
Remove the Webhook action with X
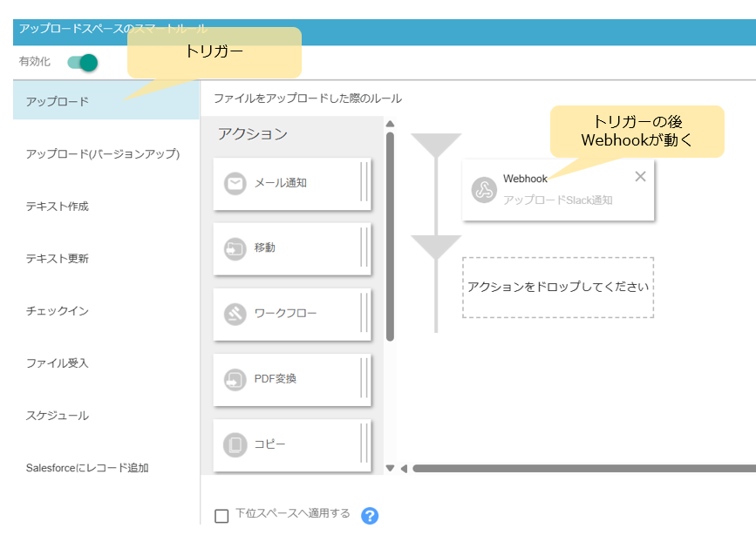click(640, 177)
